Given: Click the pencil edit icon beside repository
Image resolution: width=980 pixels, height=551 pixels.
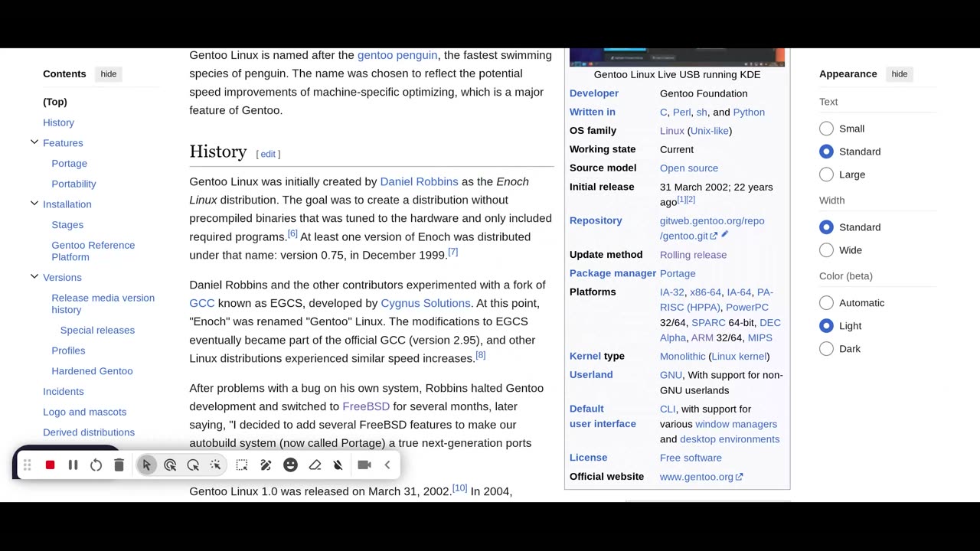Looking at the screenshot, I should coord(724,235).
